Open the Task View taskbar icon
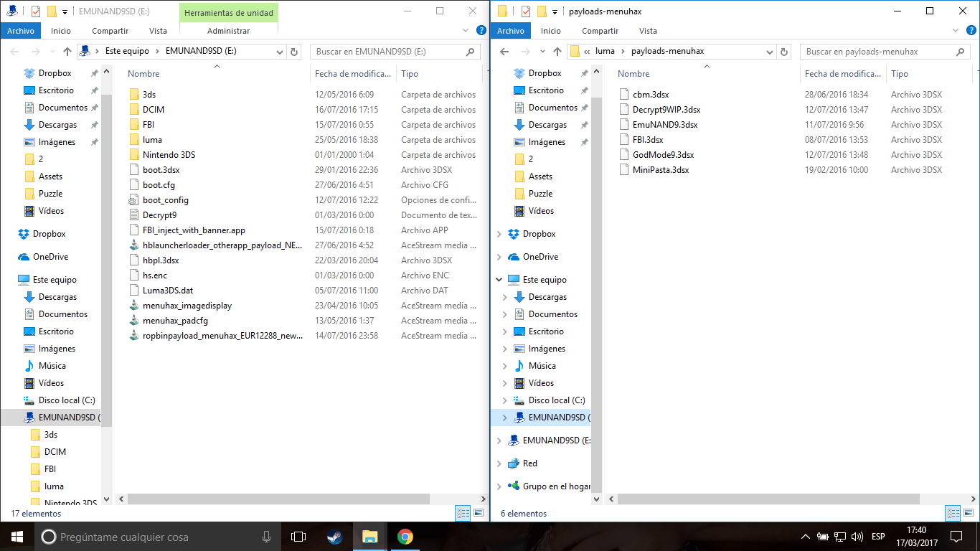980x551 pixels. coord(298,537)
